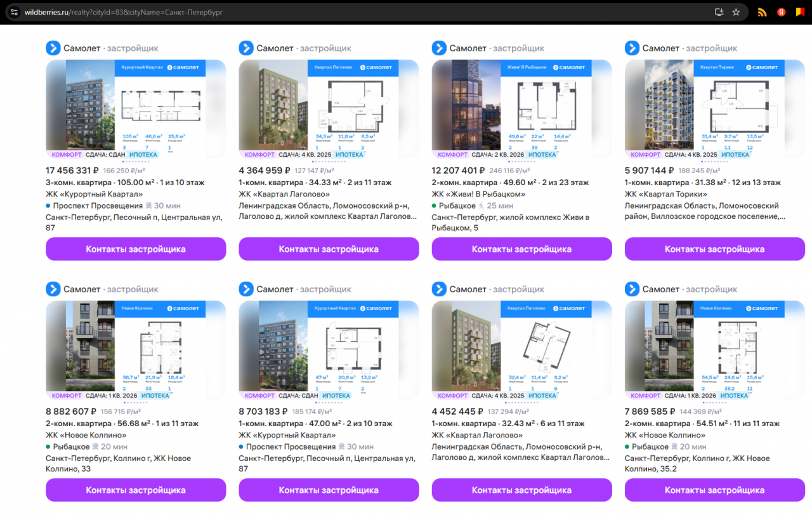Open the 105 m² Курортный Квартал listing photo
Viewport: 812px width, 520px height.
(136, 108)
